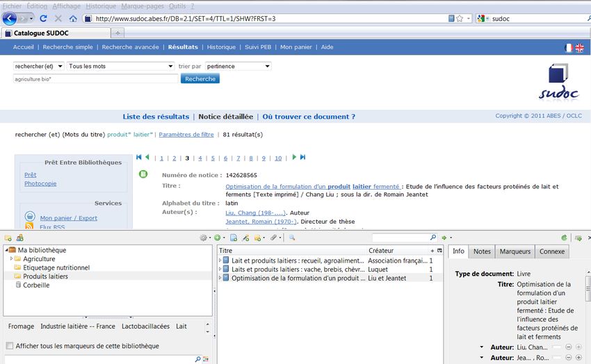Screen dimensions: 591x364
Task: Go to next result green arrow
Action: 294,157
